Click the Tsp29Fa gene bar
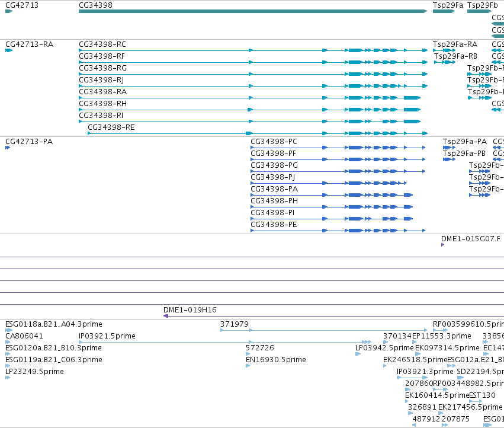The height and width of the screenshot is (428, 504). 444,11
